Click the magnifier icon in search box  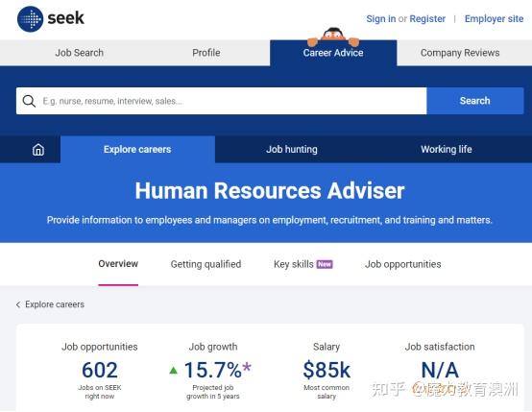click(x=29, y=101)
